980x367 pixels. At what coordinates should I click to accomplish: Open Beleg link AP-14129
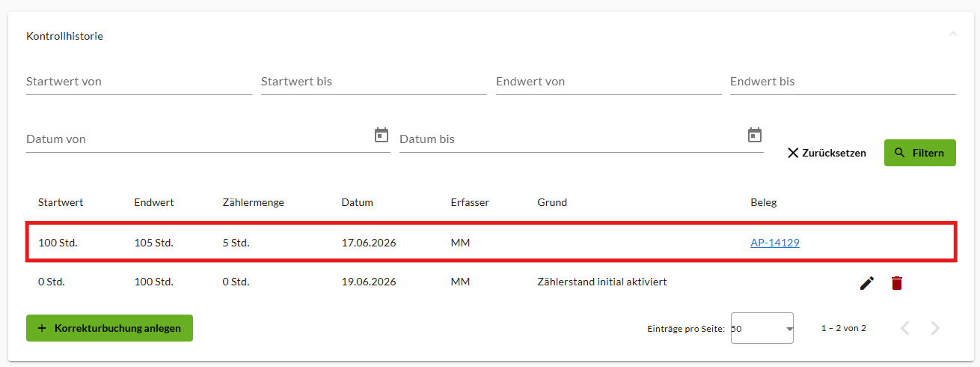(775, 243)
